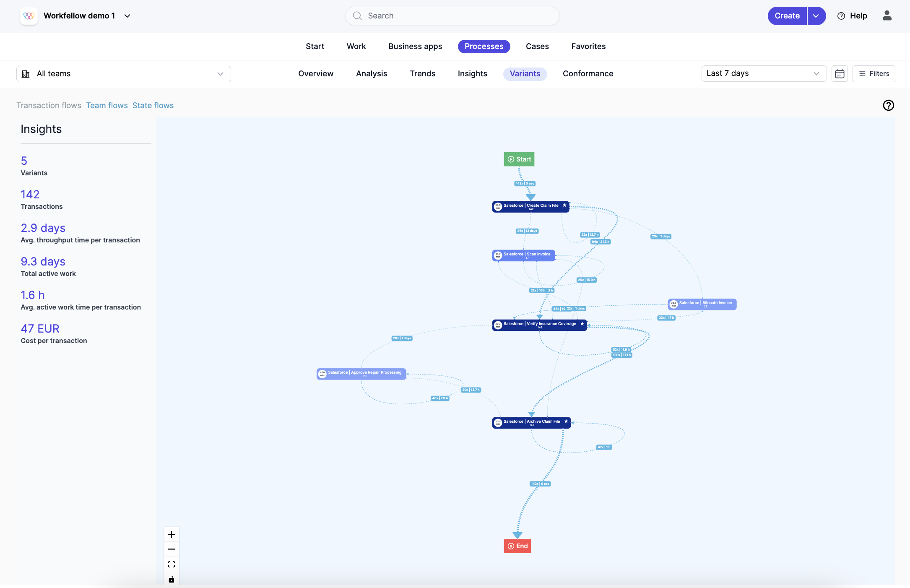Click the 9.3 days total active work value
The height and width of the screenshot is (588, 910).
[43, 262]
